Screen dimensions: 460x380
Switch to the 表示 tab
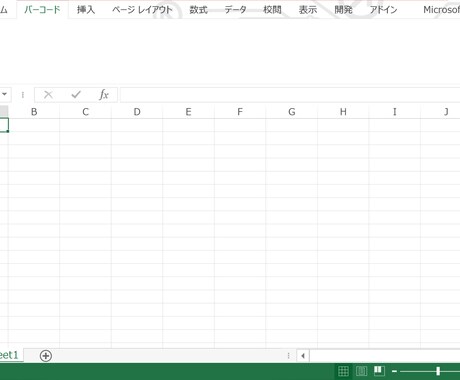coord(308,10)
